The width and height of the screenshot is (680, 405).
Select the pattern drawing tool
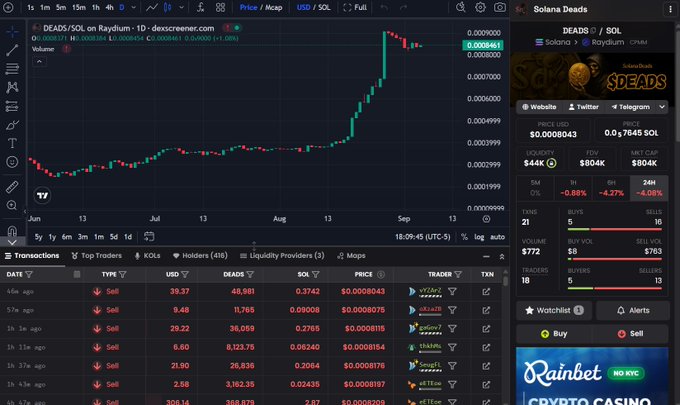12,87
